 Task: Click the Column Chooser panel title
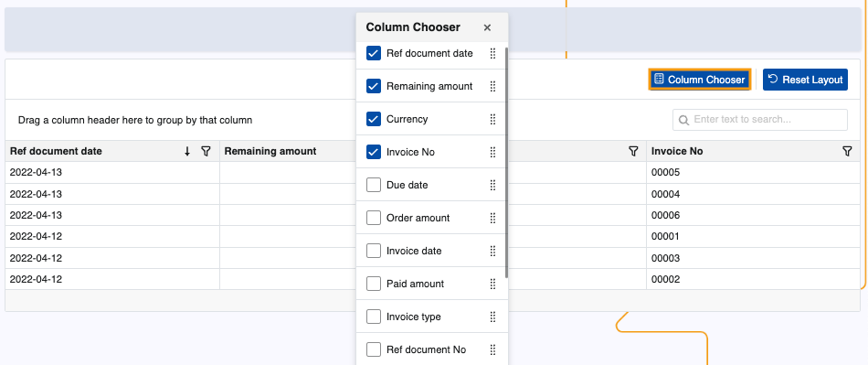click(412, 27)
